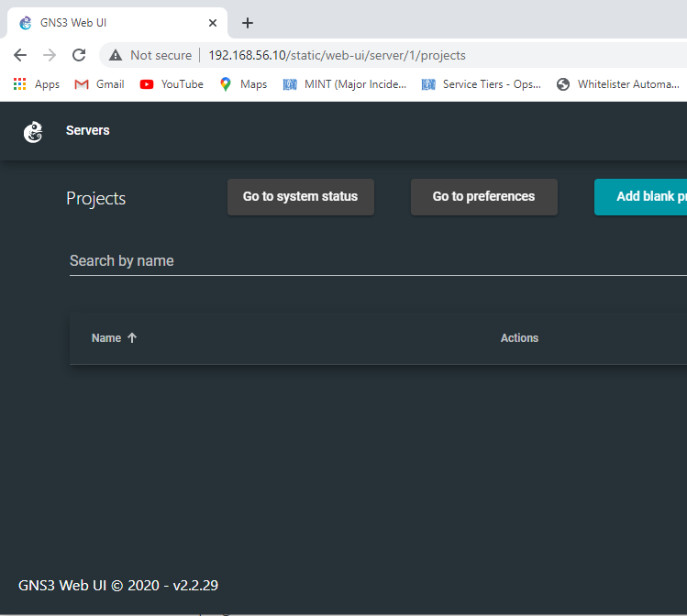Go back using browser back arrow
687x616 pixels.
tap(20, 55)
